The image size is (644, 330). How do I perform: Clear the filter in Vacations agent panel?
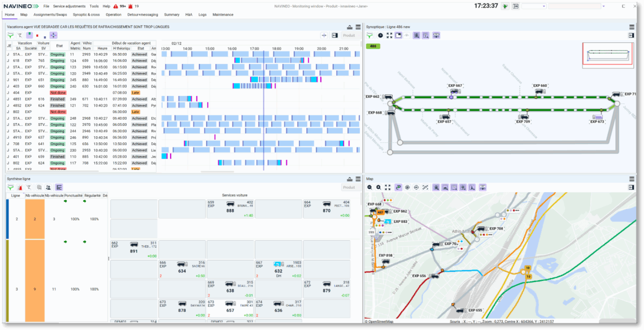pos(19,36)
